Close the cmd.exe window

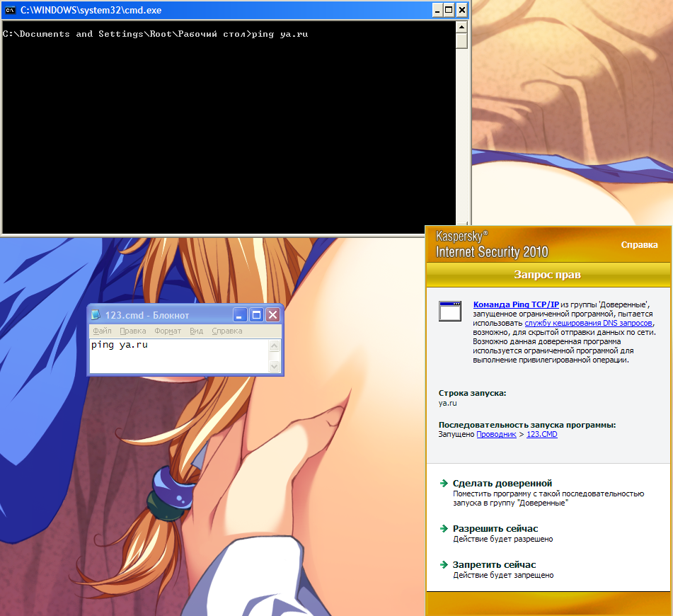[x=462, y=11]
